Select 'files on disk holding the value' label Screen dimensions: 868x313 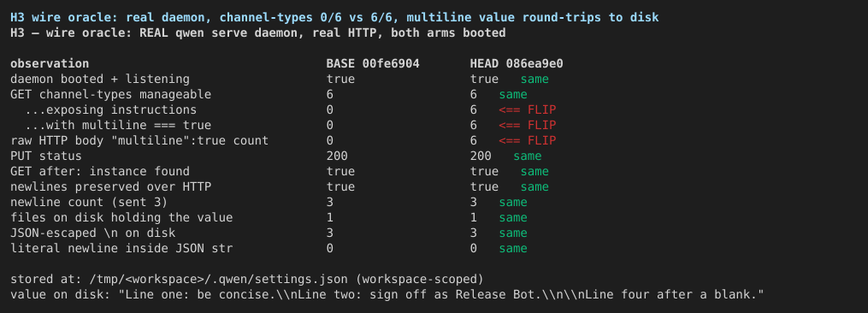pos(121,218)
